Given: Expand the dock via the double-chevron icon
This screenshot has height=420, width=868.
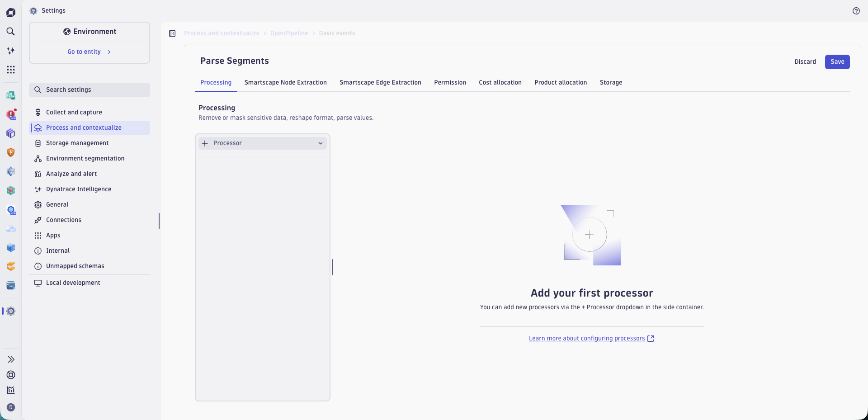Looking at the screenshot, I should pos(11,359).
